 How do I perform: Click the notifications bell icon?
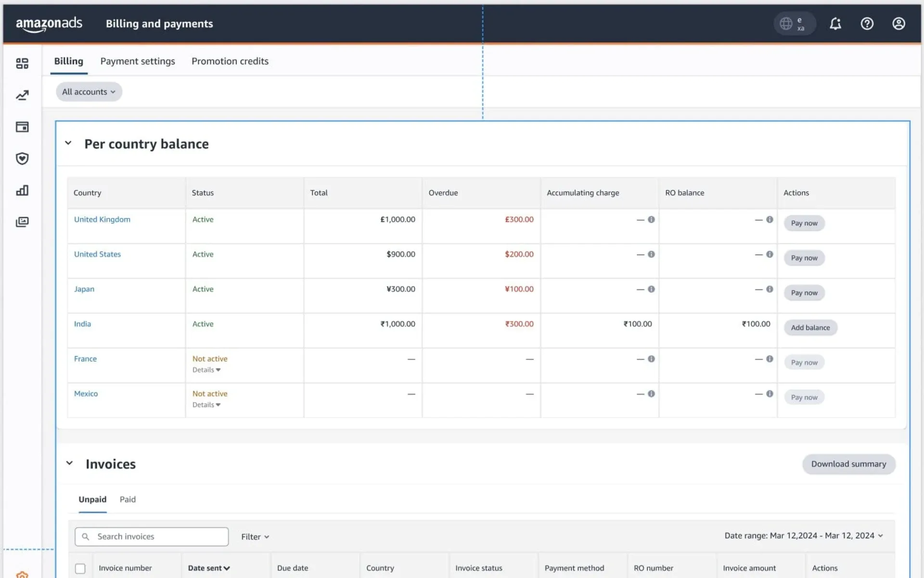(x=835, y=24)
